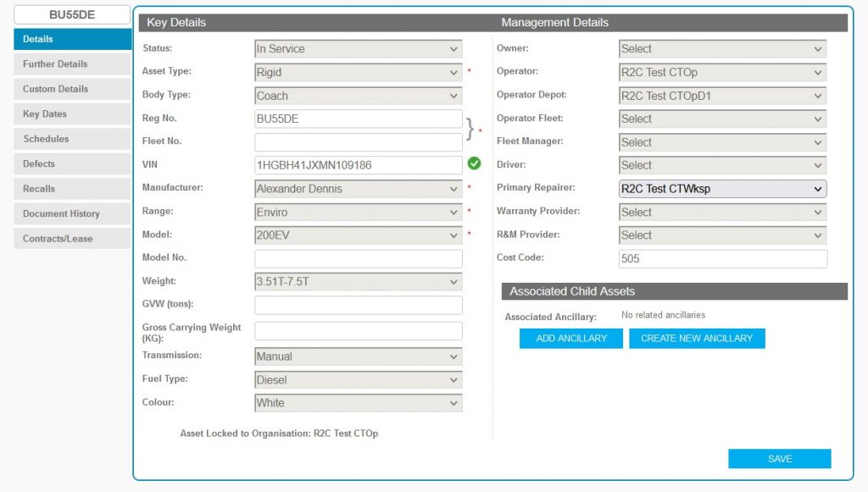Click the ADD ANCILLARY button
The height and width of the screenshot is (492, 868).
pos(571,339)
